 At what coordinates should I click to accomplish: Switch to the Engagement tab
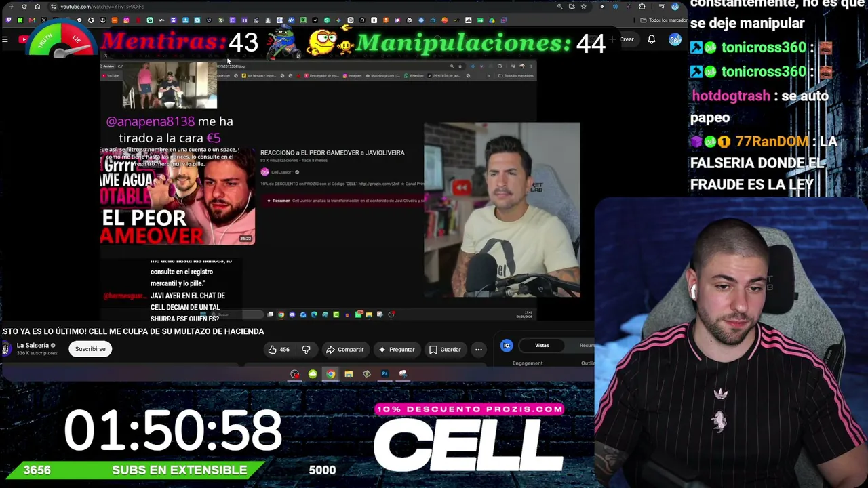pos(528,363)
